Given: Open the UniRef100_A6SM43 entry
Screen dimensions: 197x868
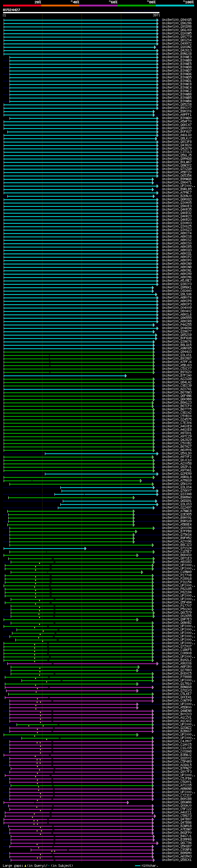Looking at the screenshot, I should (177, 856).
